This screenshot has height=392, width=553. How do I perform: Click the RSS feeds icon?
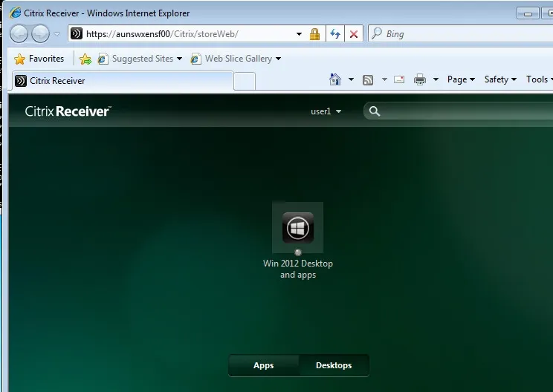pyautogui.click(x=368, y=80)
